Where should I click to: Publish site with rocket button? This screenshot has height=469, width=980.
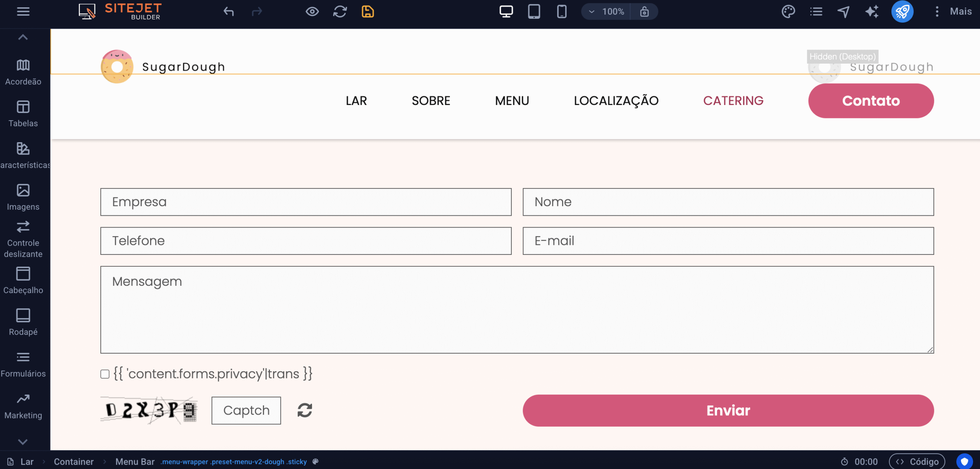[x=902, y=11]
